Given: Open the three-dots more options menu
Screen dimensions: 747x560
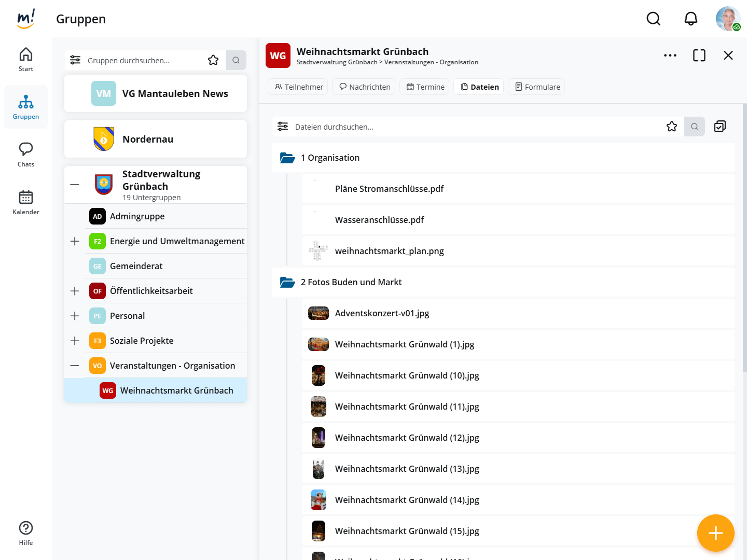Looking at the screenshot, I should 670,55.
